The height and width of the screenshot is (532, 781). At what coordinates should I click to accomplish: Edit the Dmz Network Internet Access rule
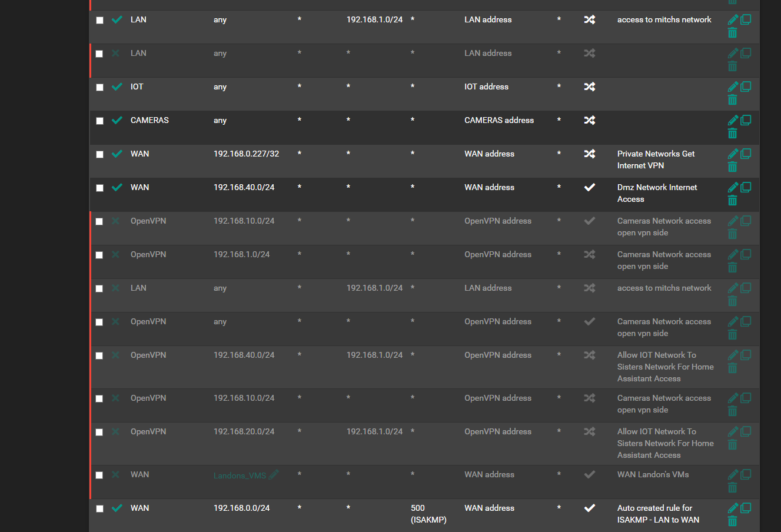(x=733, y=187)
